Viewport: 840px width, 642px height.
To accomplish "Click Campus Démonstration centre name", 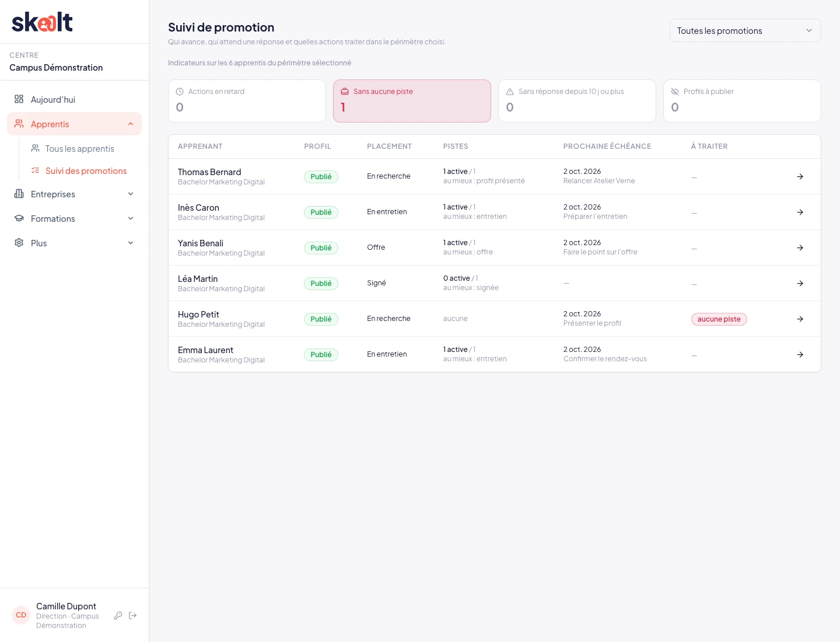I will [56, 68].
